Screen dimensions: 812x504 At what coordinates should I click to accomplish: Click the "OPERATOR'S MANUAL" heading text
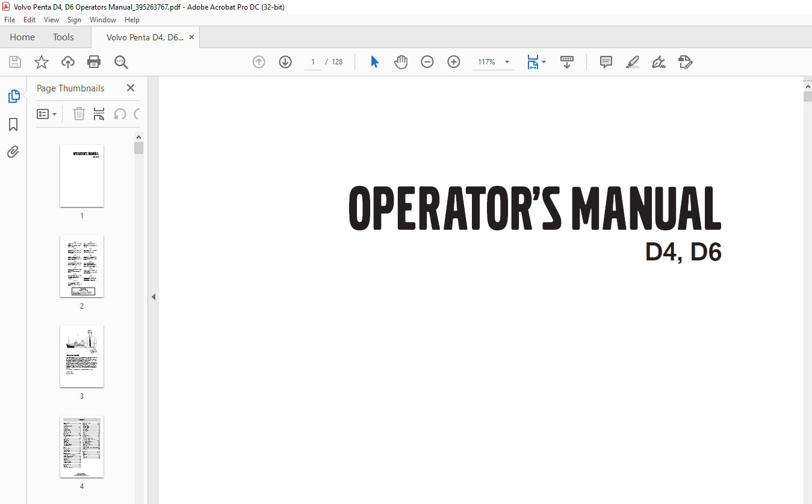point(535,209)
